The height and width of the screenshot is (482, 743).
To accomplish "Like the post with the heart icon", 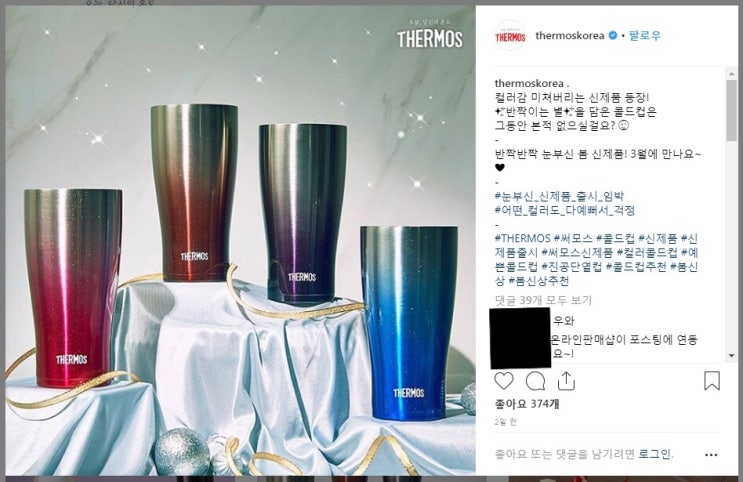I will [x=504, y=381].
